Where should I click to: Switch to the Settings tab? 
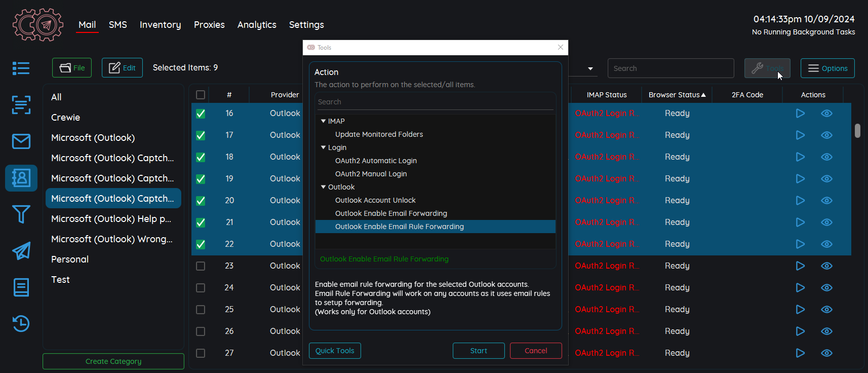tap(306, 25)
